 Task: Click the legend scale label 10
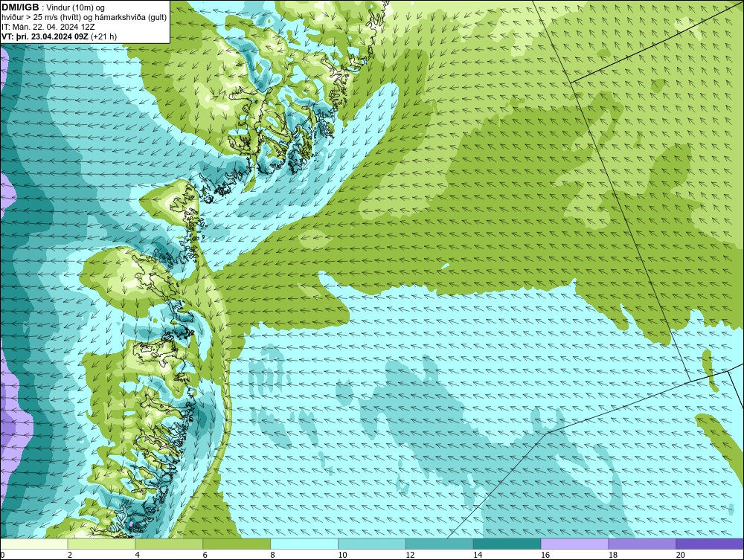coord(342,555)
